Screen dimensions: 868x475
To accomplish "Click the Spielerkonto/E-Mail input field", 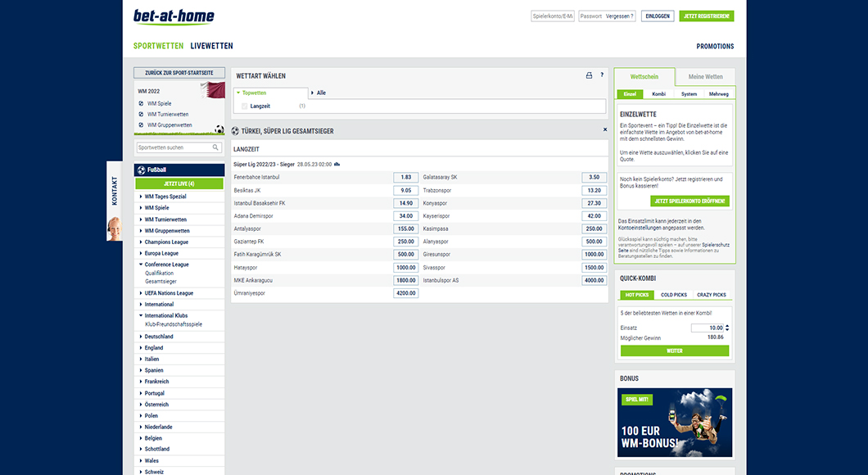I will 553,16.
